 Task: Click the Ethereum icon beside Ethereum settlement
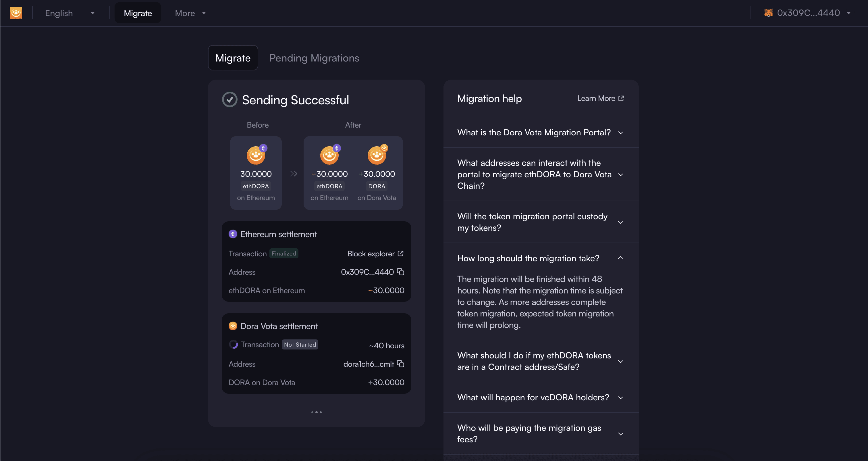[x=233, y=234]
